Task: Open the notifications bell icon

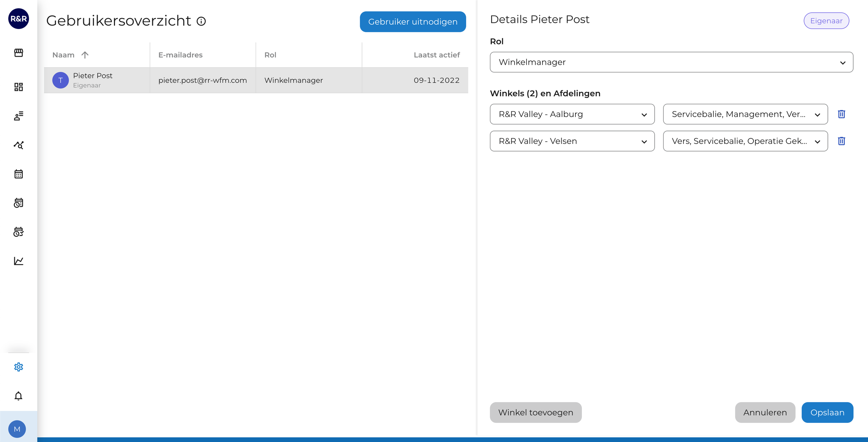Action: pyautogui.click(x=18, y=396)
